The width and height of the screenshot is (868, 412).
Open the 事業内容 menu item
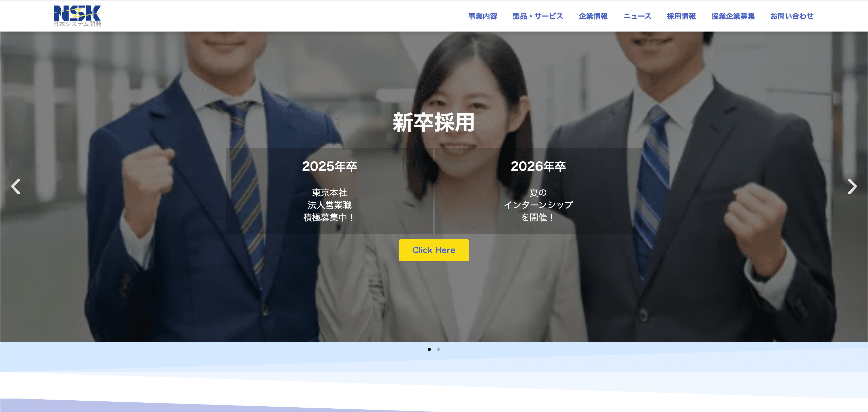coord(483,16)
